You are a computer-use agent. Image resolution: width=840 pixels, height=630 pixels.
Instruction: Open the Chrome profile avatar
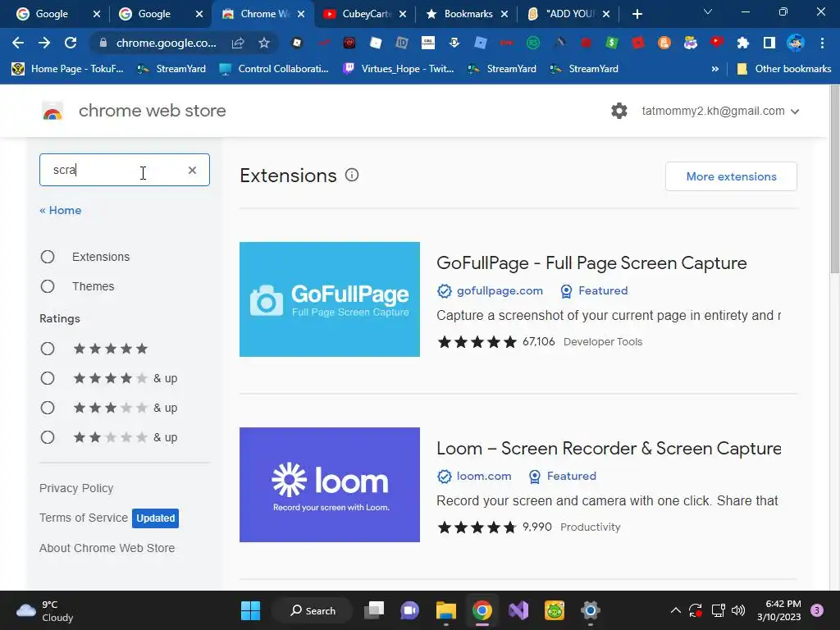tap(796, 43)
